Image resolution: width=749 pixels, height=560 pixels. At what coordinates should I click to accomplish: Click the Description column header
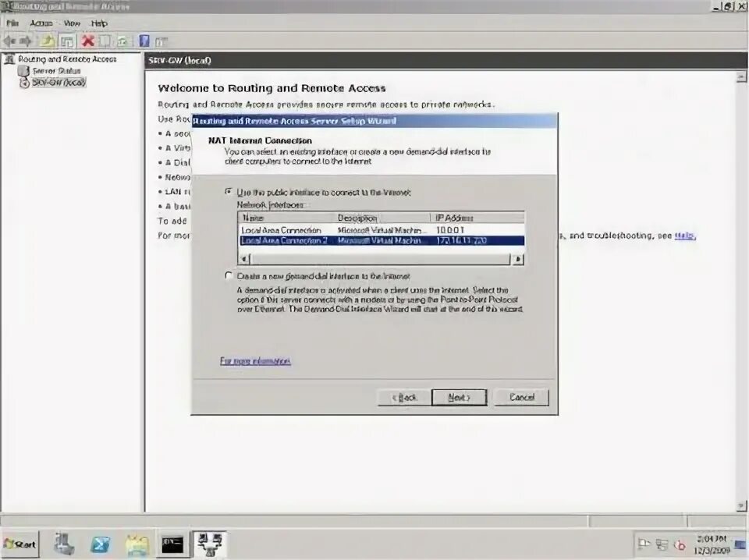click(382, 218)
